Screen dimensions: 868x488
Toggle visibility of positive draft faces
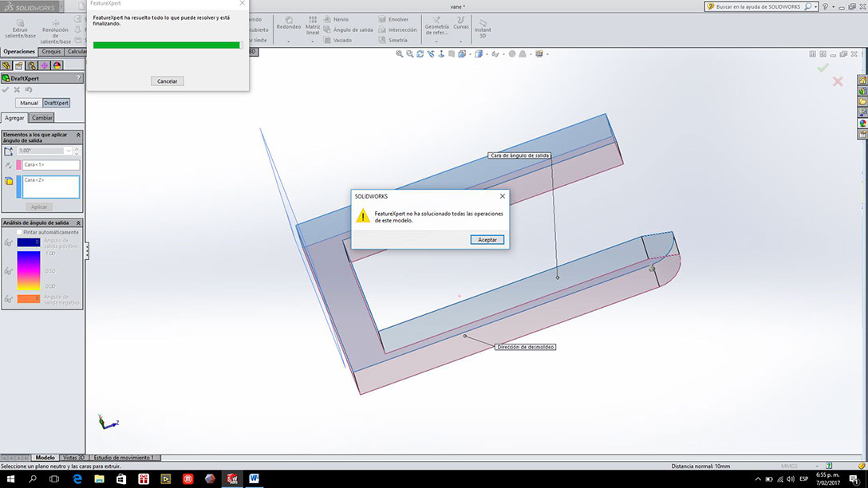[x=8, y=242]
